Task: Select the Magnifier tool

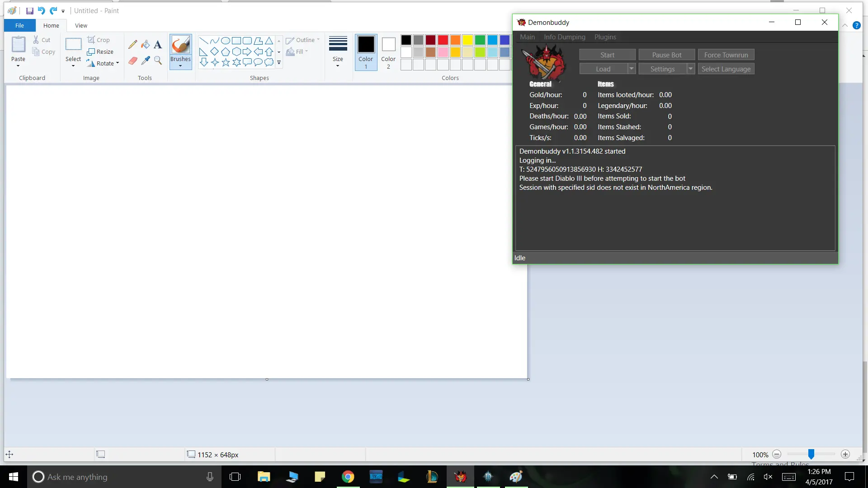Action: (158, 61)
